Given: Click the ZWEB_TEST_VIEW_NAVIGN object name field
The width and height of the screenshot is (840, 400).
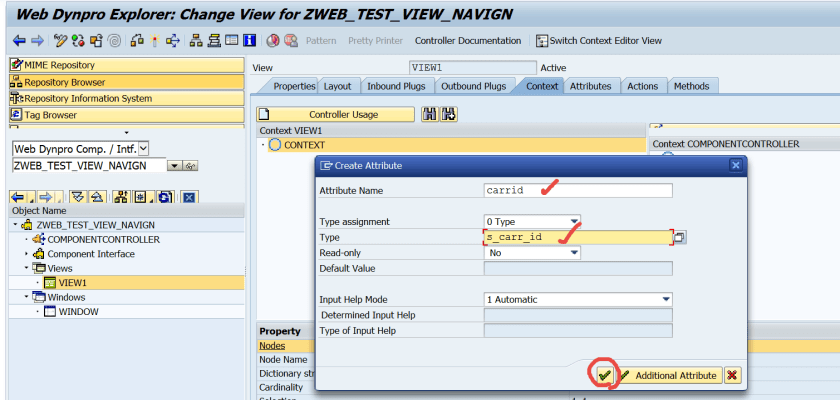Looking at the screenshot, I should [89, 166].
